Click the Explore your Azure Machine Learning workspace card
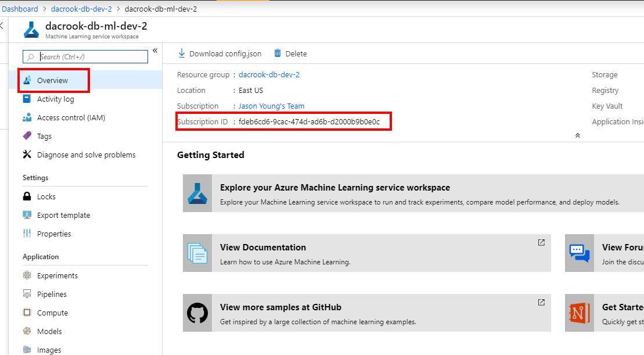 coord(413,193)
